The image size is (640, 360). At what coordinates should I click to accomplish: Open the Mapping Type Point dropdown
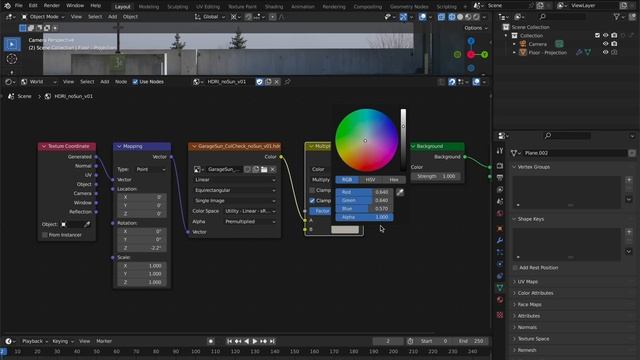(x=151, y=169)
